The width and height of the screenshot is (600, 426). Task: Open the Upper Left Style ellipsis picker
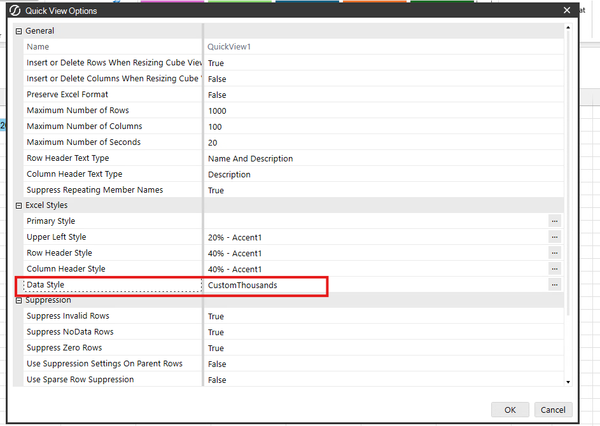pos(554,237)
